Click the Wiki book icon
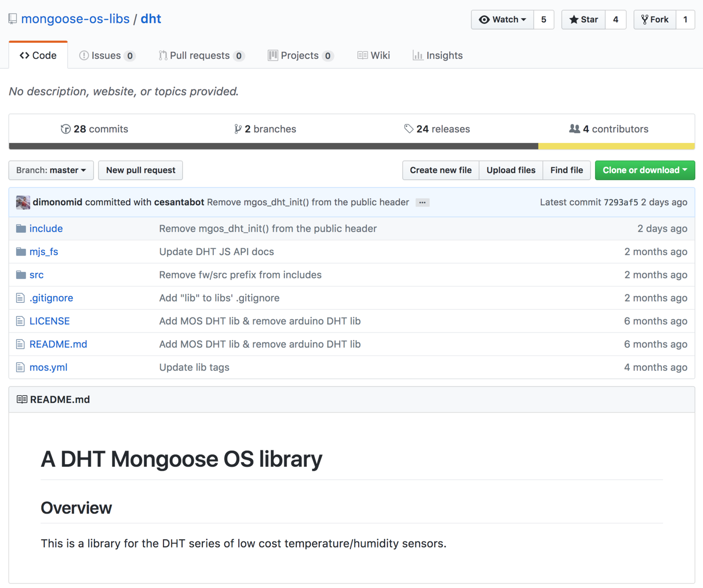703x588 pixels. point(362,55)
